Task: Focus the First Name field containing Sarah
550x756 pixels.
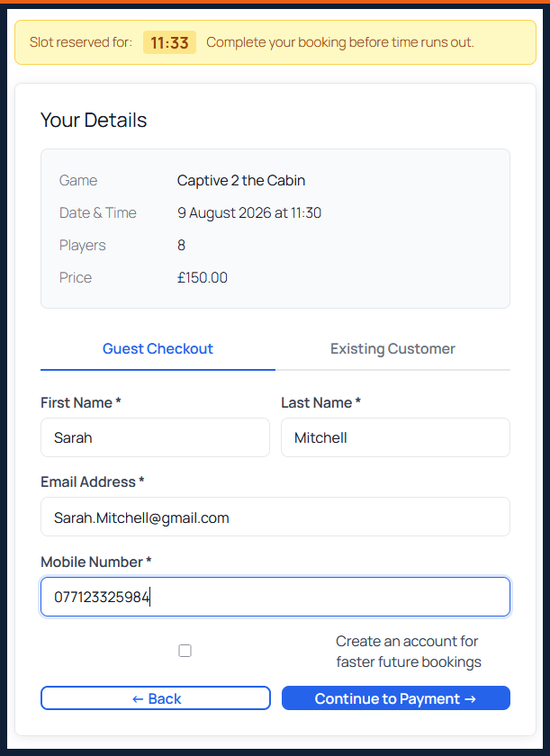Action: click(155, 437)
